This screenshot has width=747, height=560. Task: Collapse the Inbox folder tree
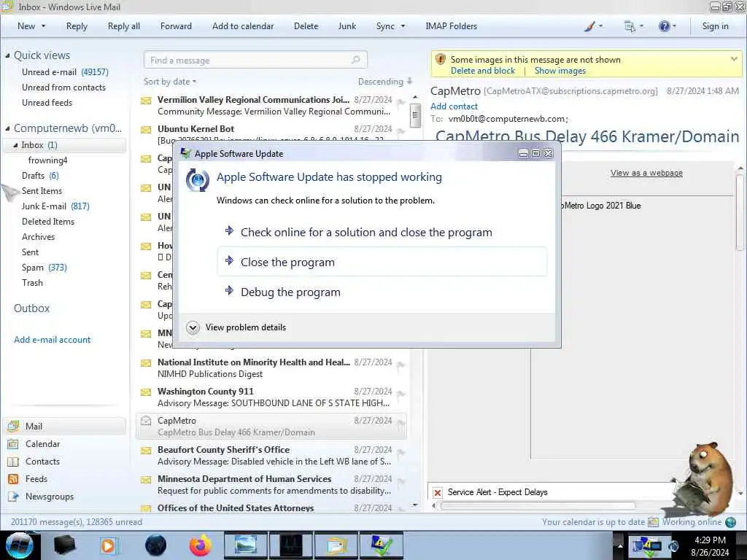15,145
